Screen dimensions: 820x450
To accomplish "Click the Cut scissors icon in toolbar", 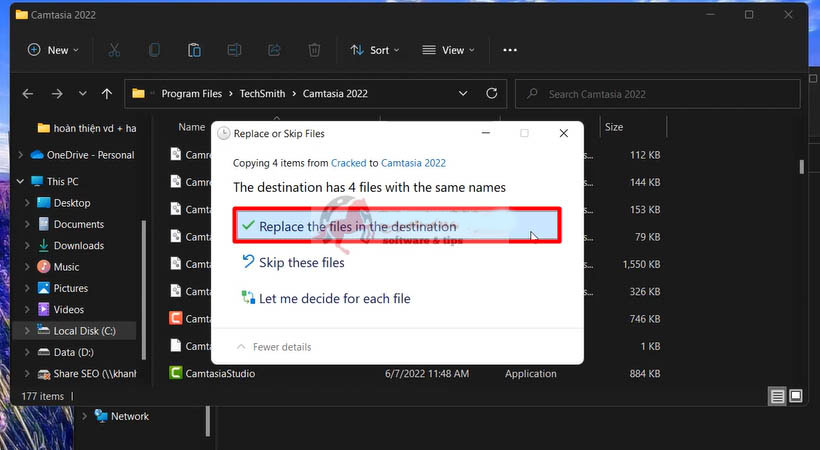I will [x=113, y=50].
